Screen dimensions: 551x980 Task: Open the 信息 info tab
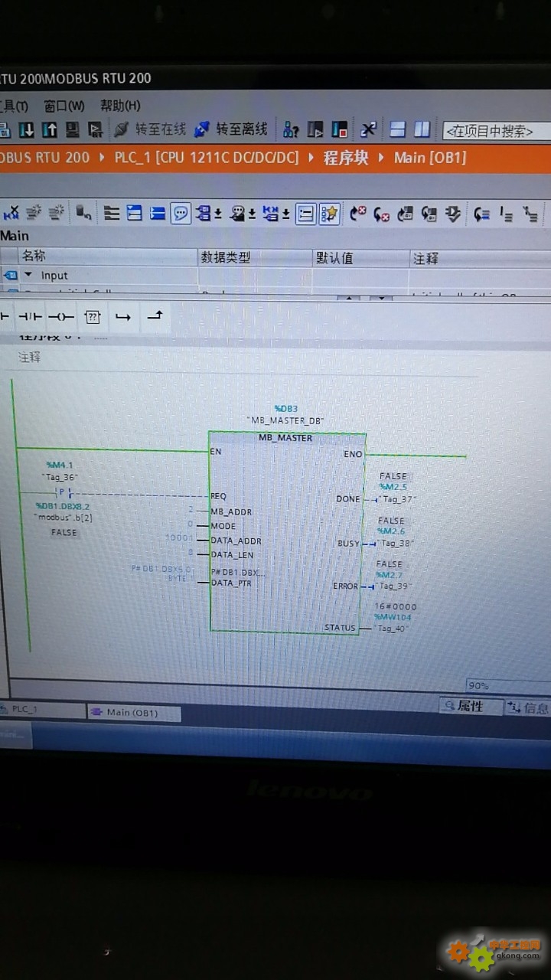(x=529, y=707)
